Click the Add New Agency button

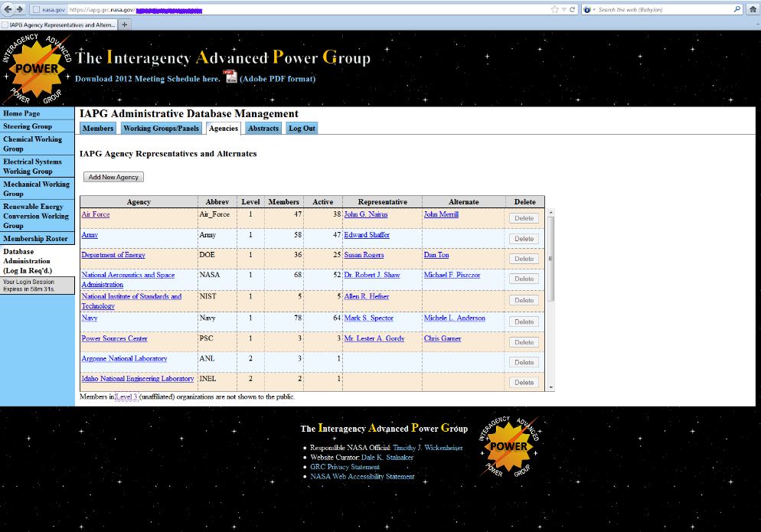point(113,177)
